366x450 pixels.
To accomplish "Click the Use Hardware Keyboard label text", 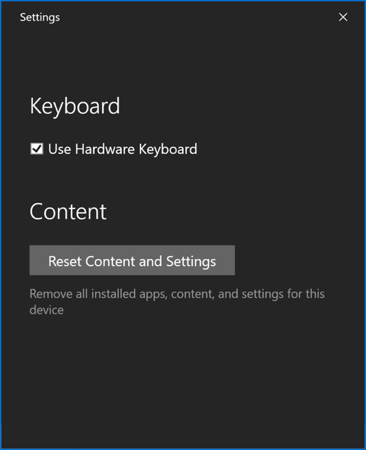I will coord(123,149).
